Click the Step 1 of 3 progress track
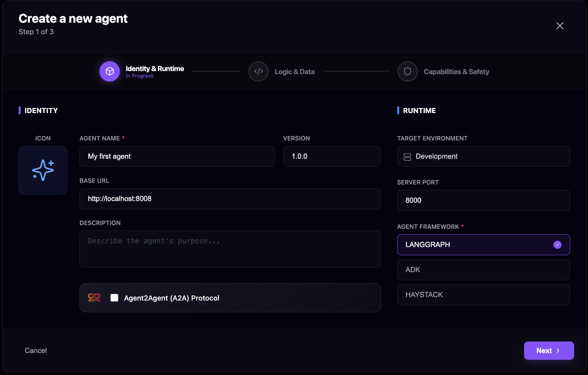Screen dimensions: 588x375 (36, 31)
